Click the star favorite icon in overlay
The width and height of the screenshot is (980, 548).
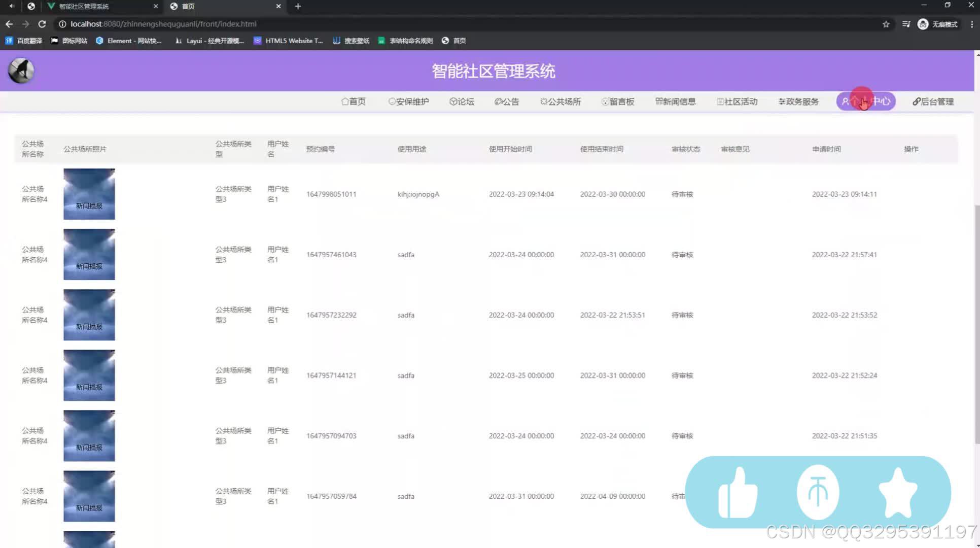coord(897,492)
